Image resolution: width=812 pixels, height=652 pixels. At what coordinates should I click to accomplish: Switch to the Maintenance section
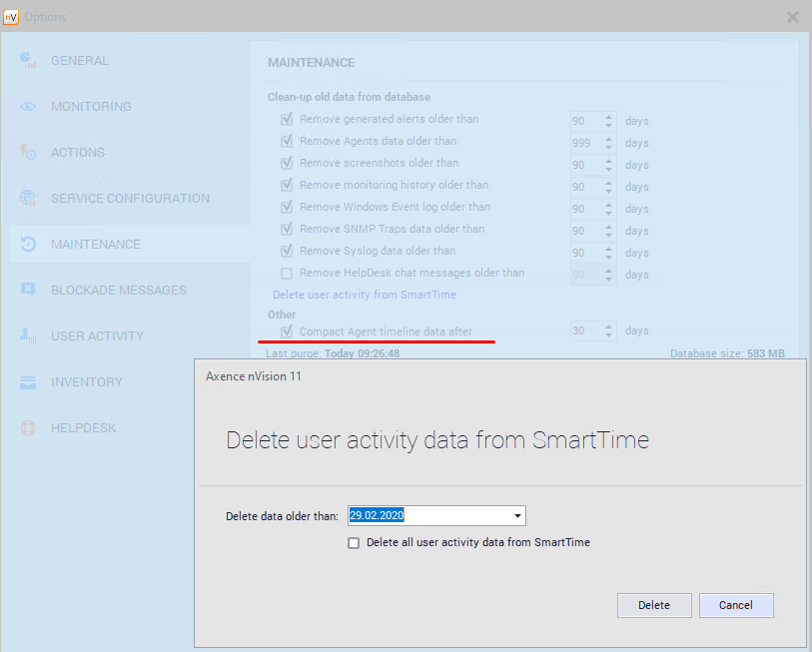(x=96, y=245)
